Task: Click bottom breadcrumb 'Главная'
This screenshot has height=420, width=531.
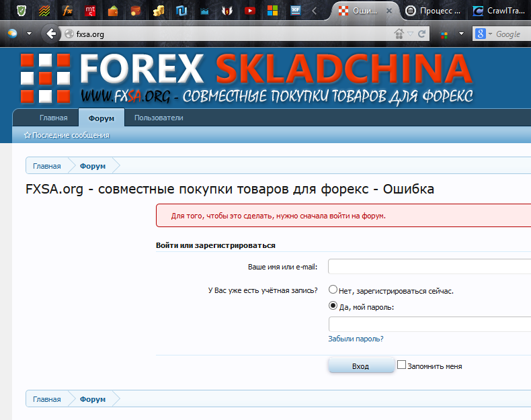Action: pos(47,399)
